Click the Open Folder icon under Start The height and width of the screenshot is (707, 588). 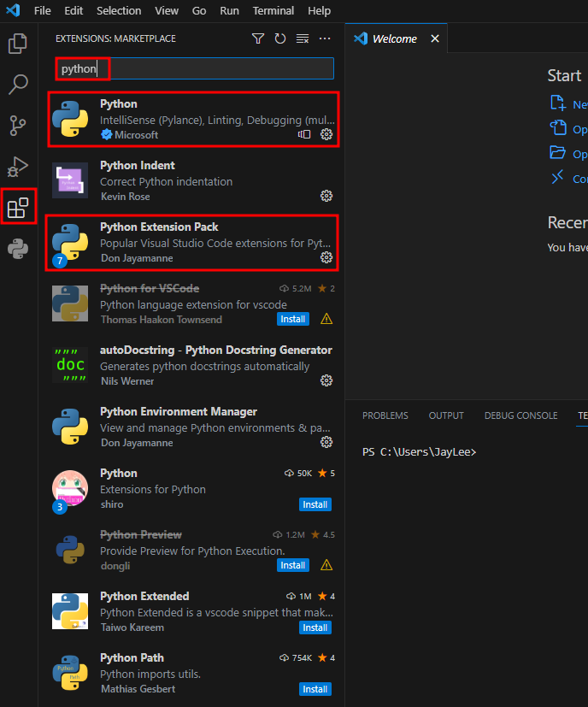pyautogui.click(x=558, y=152)
